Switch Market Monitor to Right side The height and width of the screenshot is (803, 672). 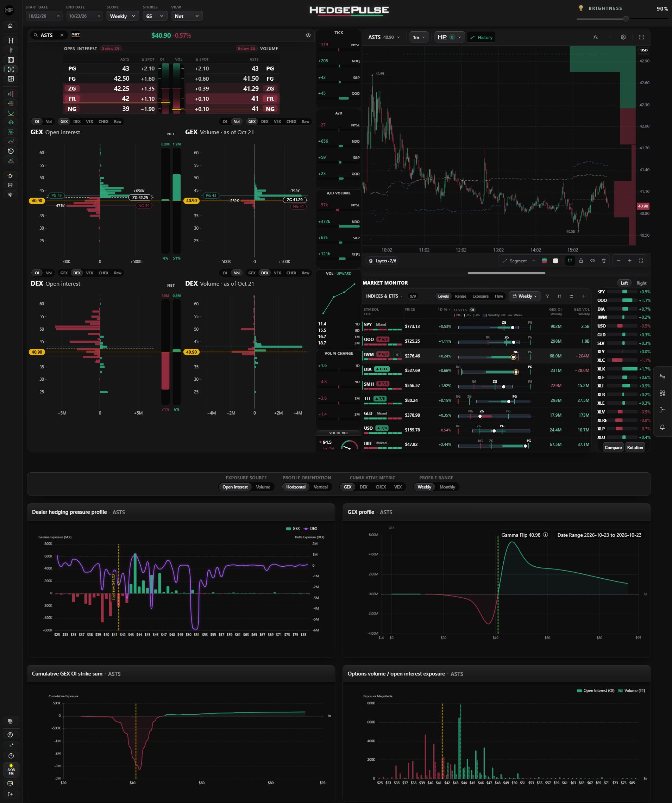(x=641, y=283)
